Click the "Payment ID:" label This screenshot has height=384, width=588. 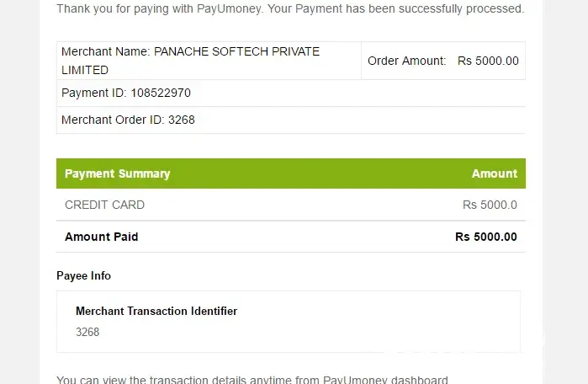coord(94,93)
